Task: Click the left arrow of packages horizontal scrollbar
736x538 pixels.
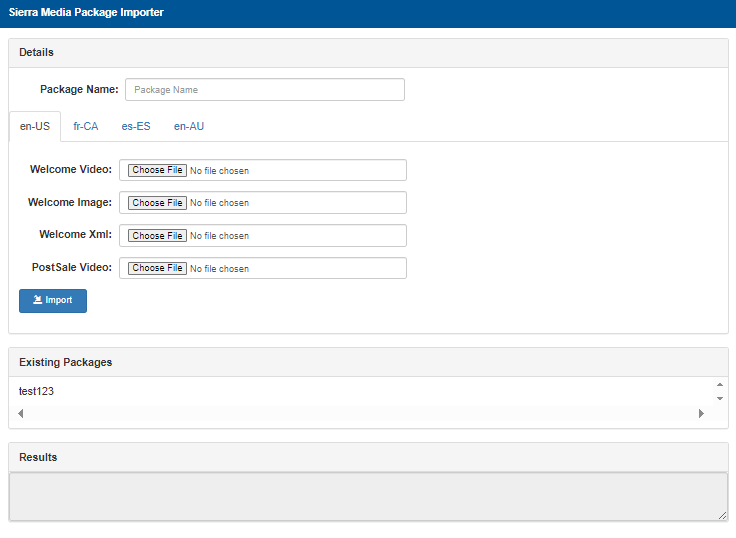Action: pos(21,414)
